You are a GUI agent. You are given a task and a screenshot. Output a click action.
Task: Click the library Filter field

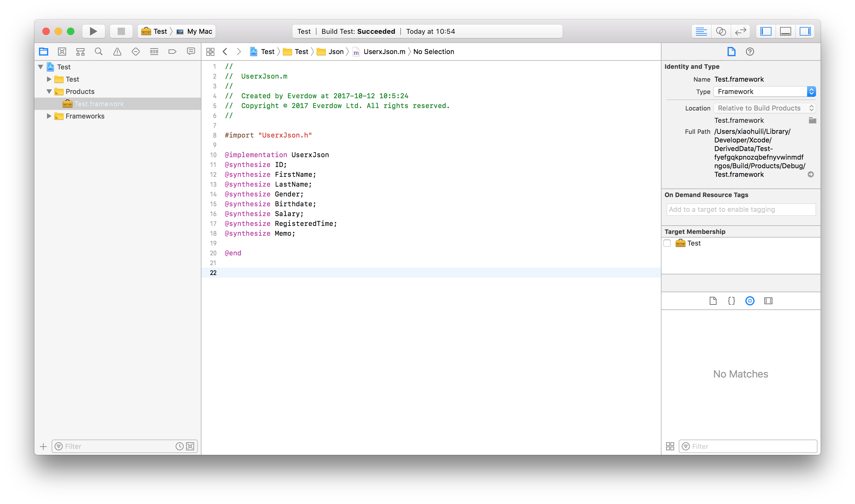click(748, 446)
